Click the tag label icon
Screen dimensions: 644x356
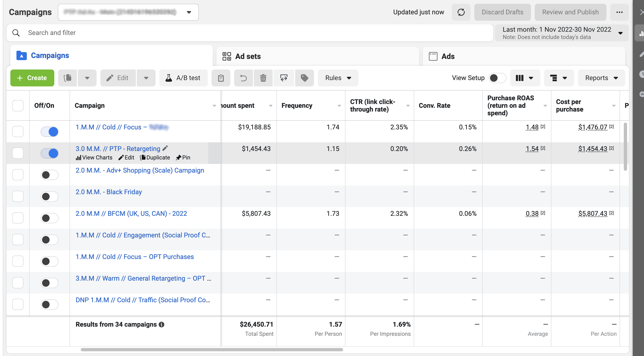click(x=304, y=78)
